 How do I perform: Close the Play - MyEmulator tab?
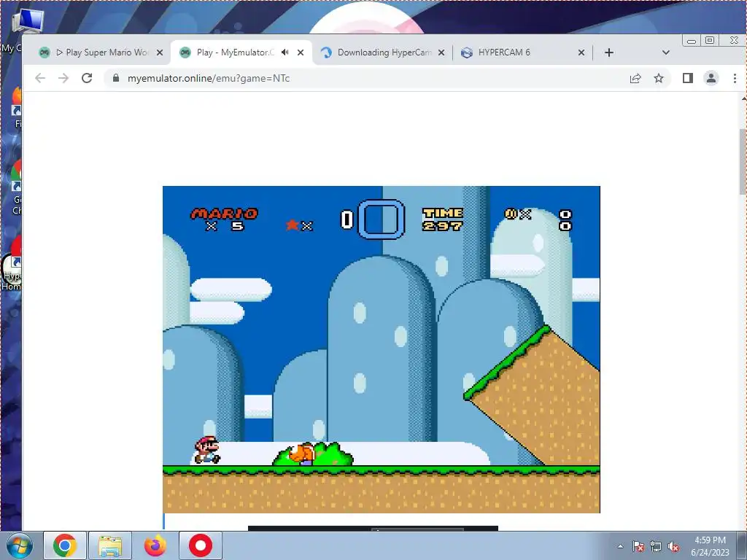click(x=301, y=52)
